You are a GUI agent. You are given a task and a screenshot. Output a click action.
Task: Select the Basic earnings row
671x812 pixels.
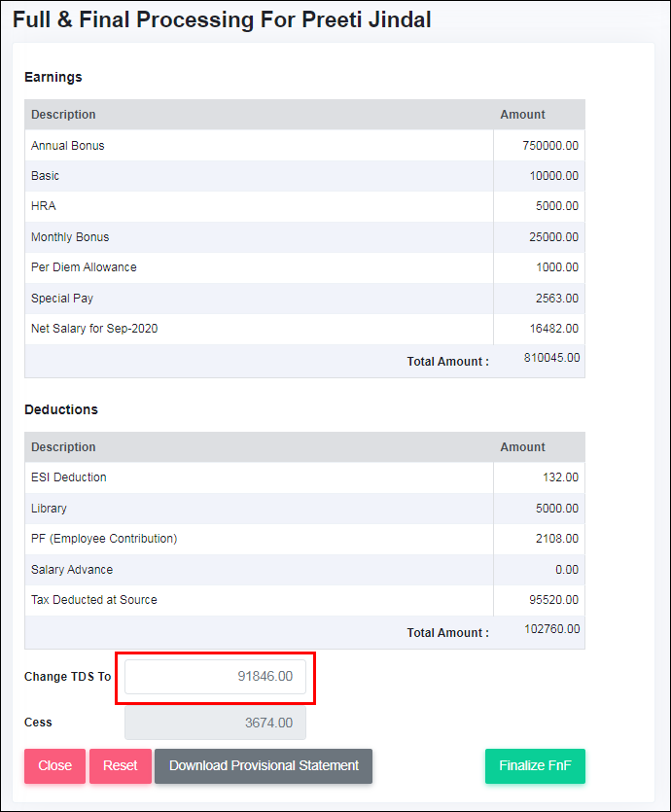tap(305, 176)
